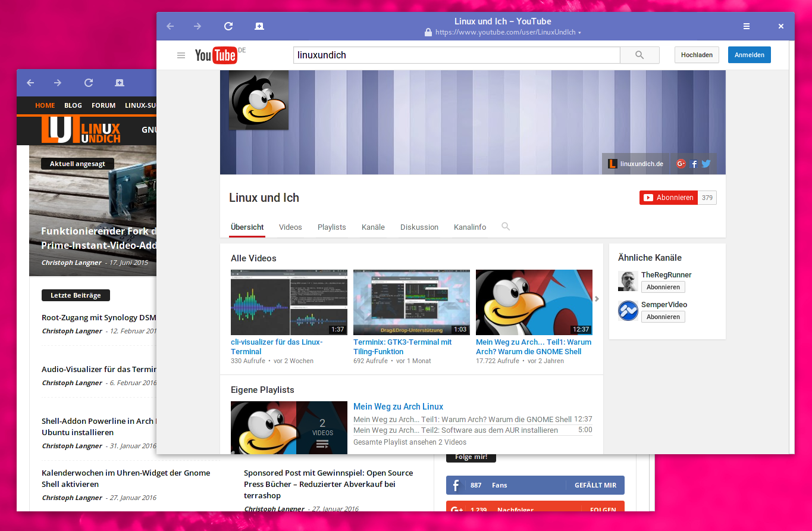Open Root-Zugang mit Synology blog post
This screenshot has width=812, height=531.
coord(99,318)
